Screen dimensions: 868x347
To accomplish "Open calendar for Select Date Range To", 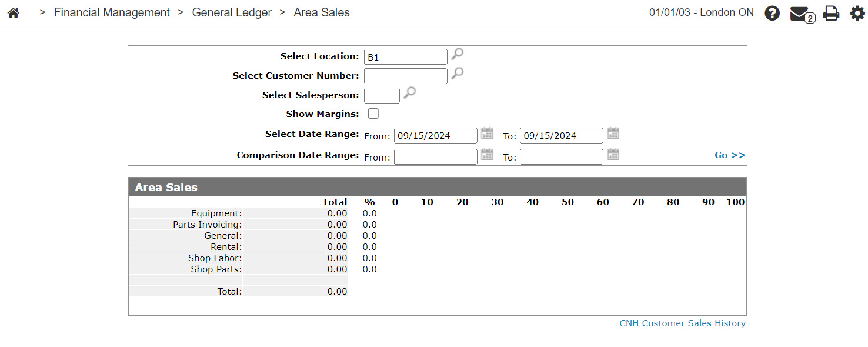I will [613, 133].
